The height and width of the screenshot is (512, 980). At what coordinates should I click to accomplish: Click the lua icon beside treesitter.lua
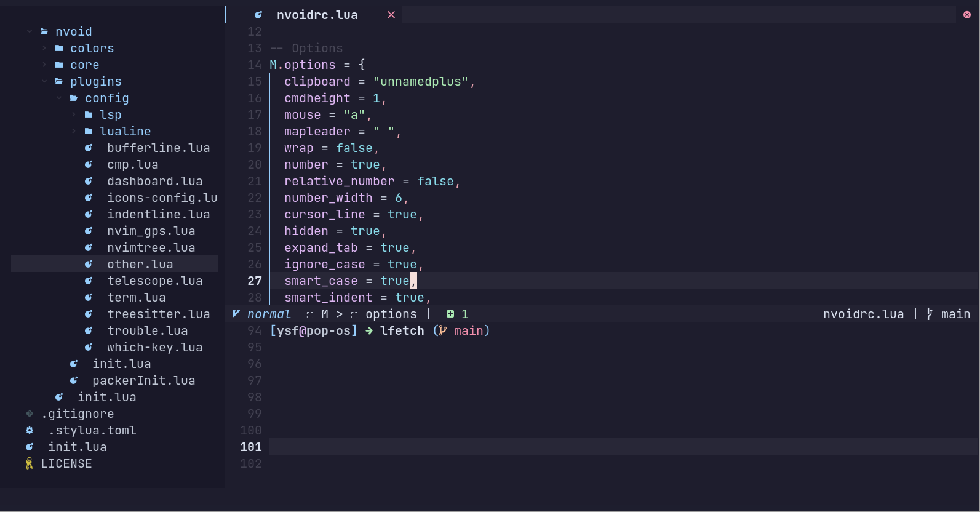(89, 314)
